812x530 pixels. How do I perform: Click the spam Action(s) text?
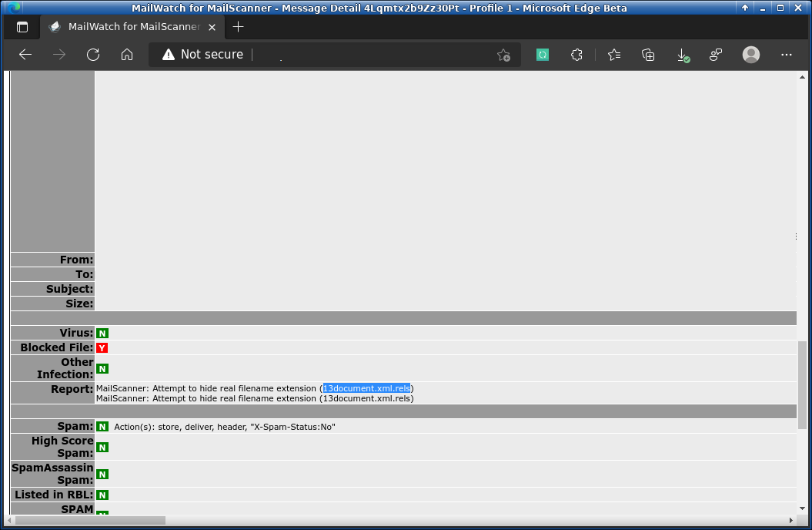click(x=225, y=427)
